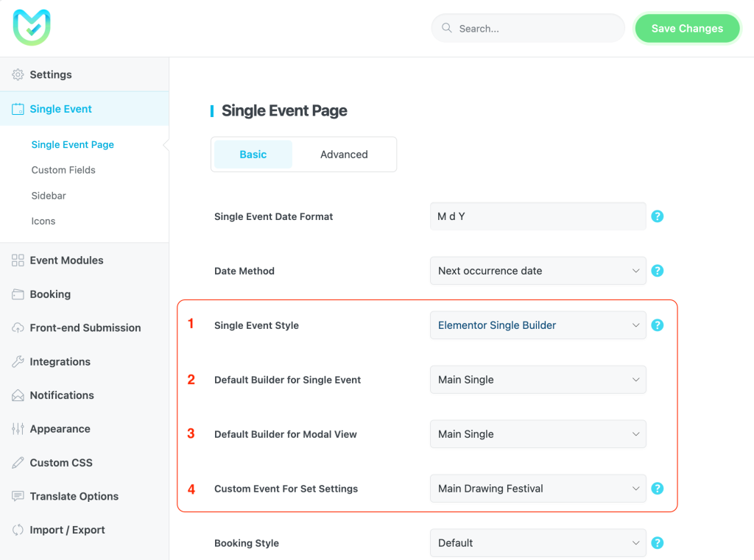Open the Booking section via its wallet icon
754x560 pixels.
click(x=16, y=294)
